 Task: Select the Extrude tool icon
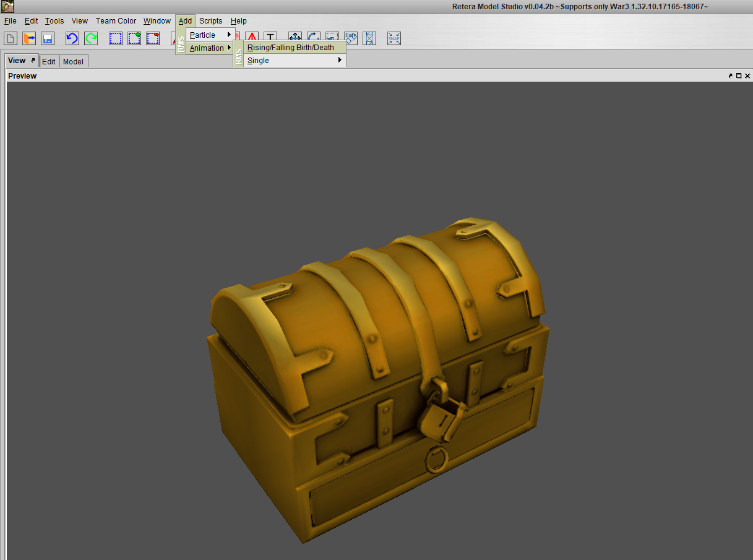(351, 38)
